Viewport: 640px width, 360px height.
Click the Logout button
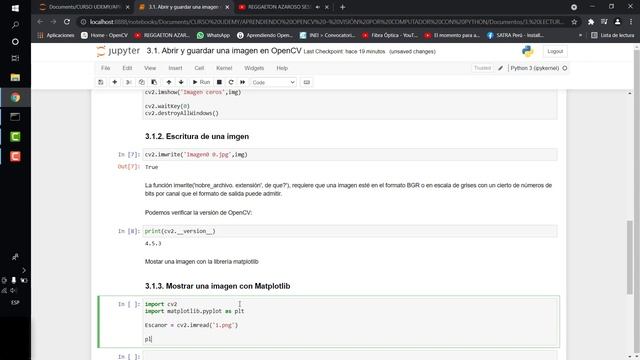(x=555, y=51)
